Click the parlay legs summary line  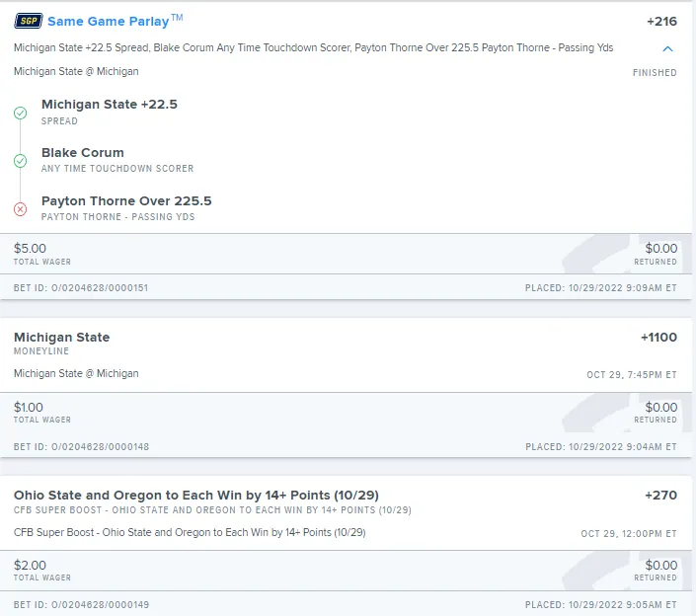point(313,48)
